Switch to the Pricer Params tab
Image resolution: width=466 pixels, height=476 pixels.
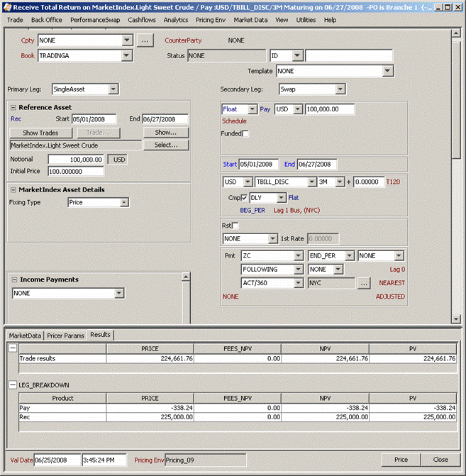pos(65,336)
